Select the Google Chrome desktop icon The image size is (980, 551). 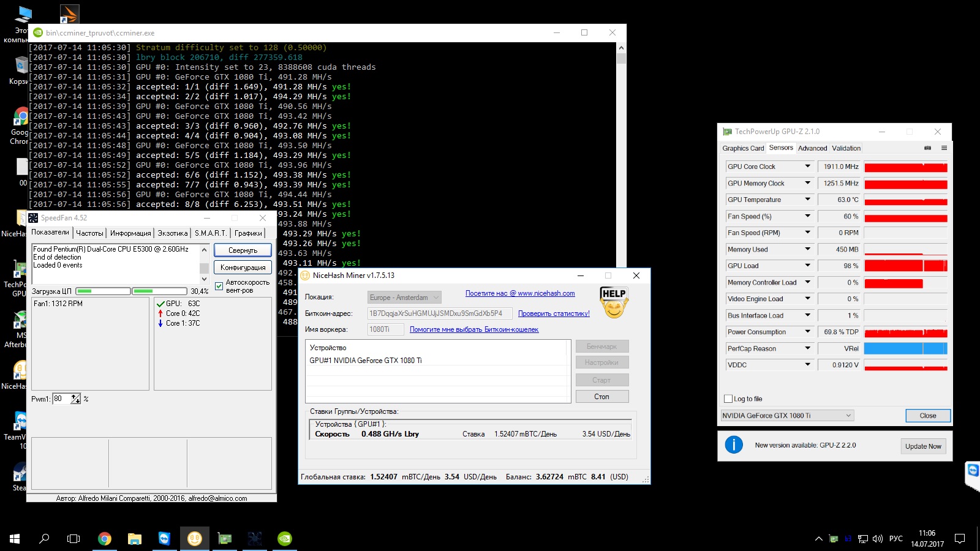(x=20, y=126)
